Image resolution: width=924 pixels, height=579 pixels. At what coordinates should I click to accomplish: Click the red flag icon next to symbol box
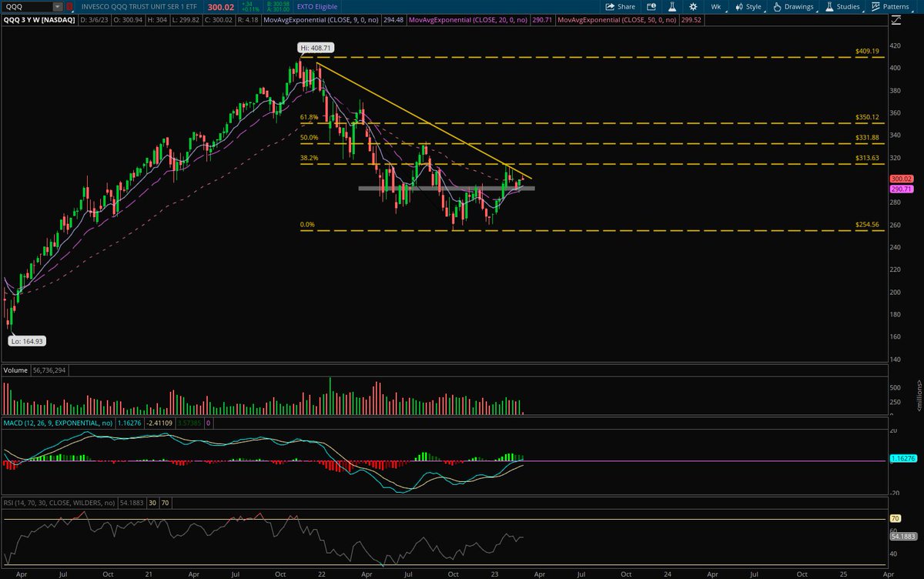(x=69, y=7)
